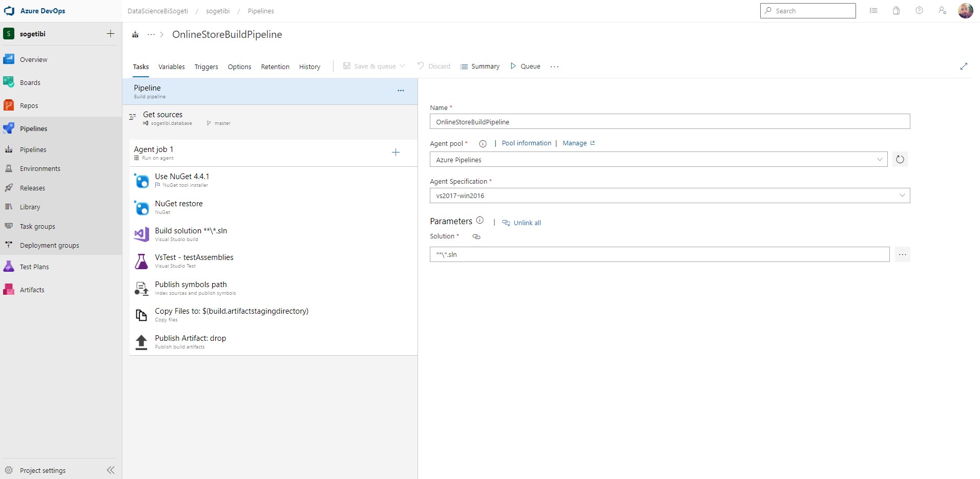
Task: Open the Releases section
Action: pos(33,187)
